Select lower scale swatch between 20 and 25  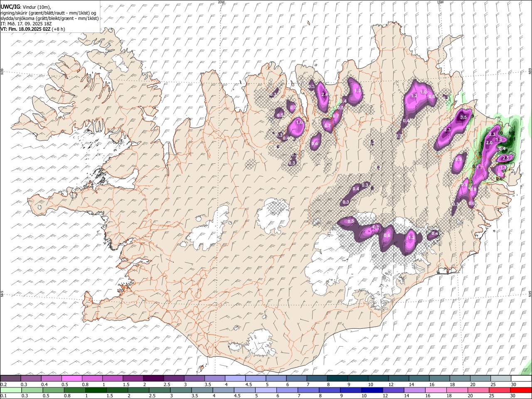click(478, 390)
